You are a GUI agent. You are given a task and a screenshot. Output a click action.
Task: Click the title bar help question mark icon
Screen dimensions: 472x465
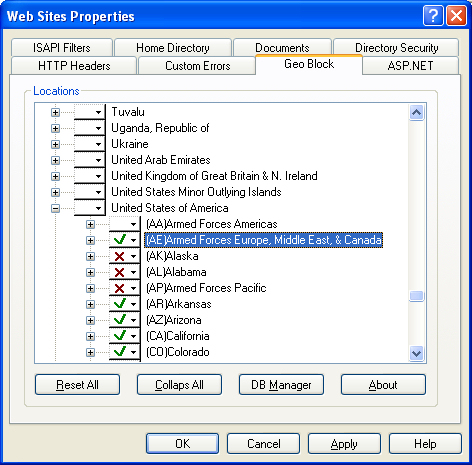point(433,16)
